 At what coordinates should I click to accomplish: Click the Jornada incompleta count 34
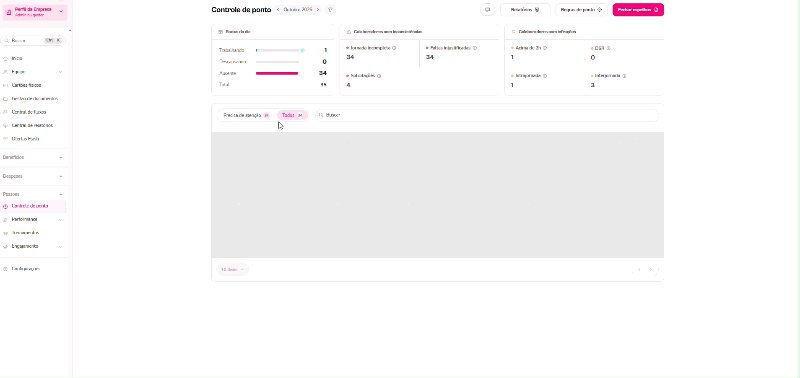(x=350, y=57)
